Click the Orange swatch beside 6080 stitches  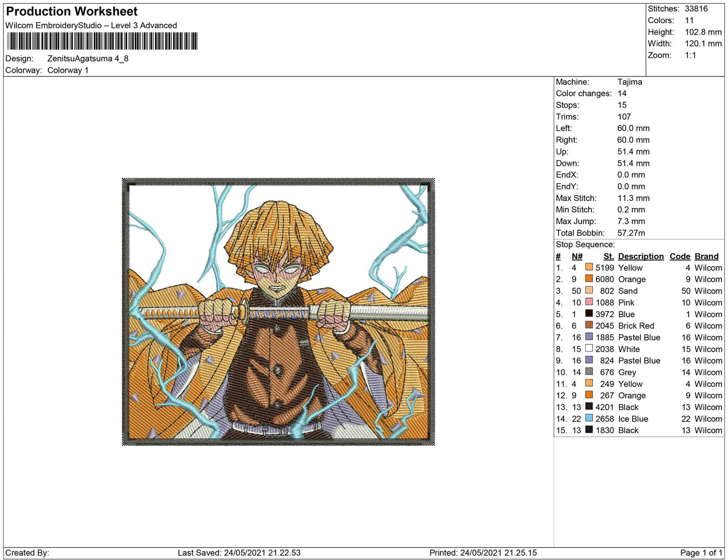pyautogui.click(x=589, y=278)
